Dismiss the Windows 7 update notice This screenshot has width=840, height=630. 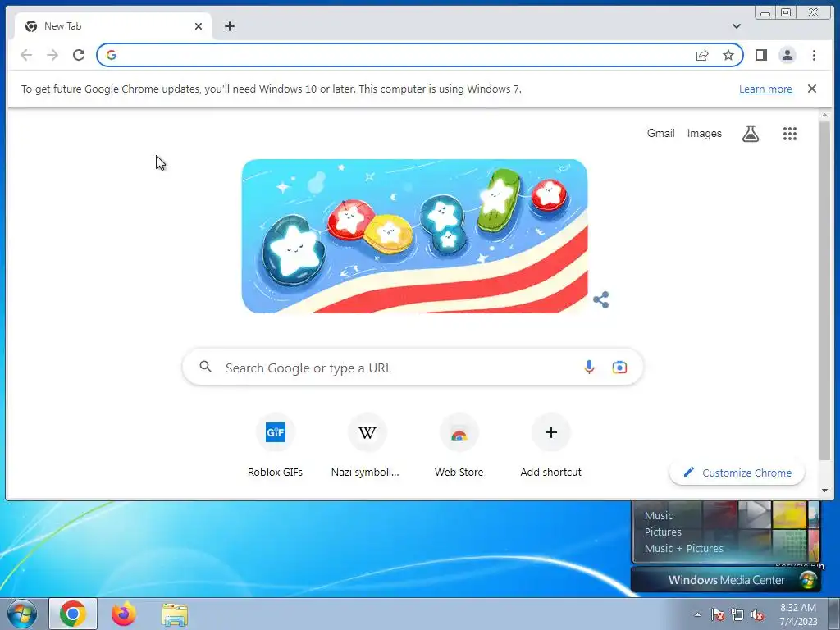click(812, 89)
